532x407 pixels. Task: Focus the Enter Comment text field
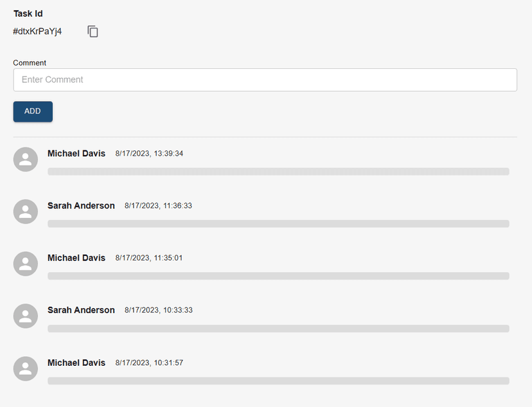click(x=265, y=80)
